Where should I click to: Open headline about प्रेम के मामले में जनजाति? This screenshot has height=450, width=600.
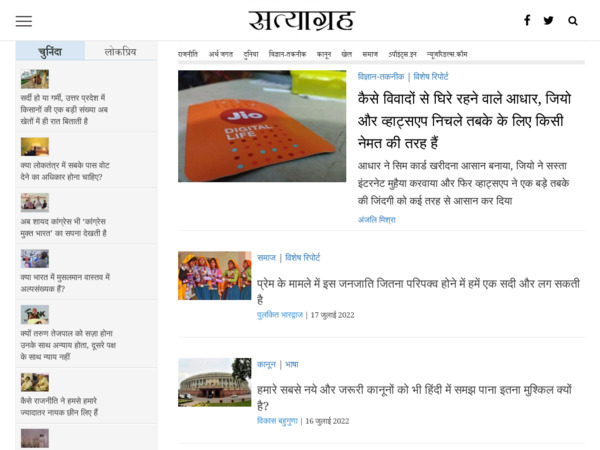pos(419,291)
